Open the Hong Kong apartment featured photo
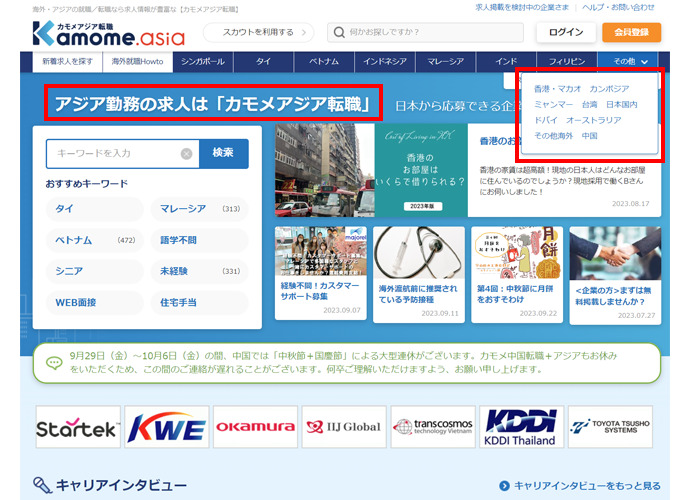Screen dimensions: 690x500 pyautogui.click(x=325, y=170)
